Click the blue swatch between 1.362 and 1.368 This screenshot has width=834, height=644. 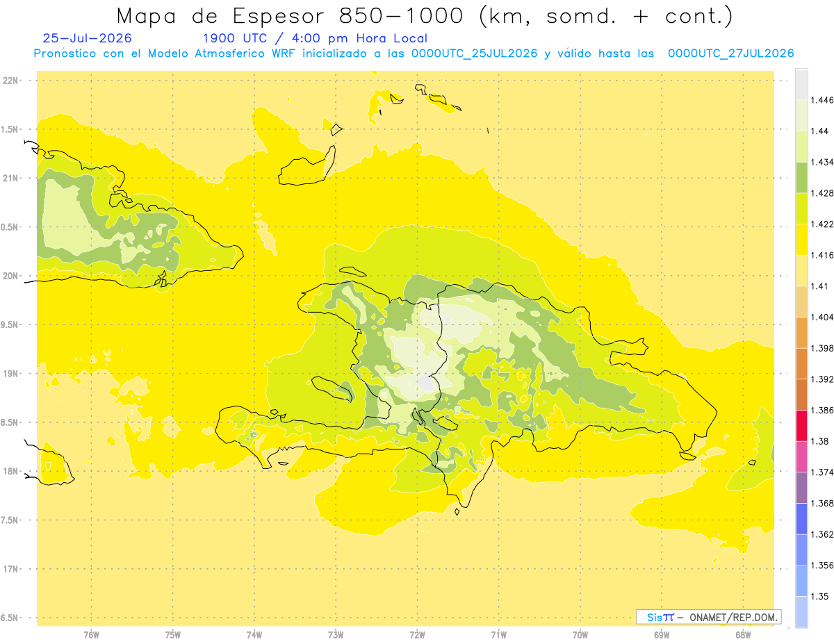801,518
